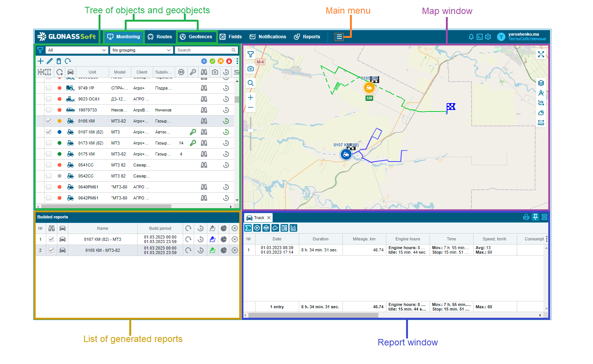This screenshot has width=593, height=364.
Task: Click the summation icon in report toolbar
Action: [248, 228]
